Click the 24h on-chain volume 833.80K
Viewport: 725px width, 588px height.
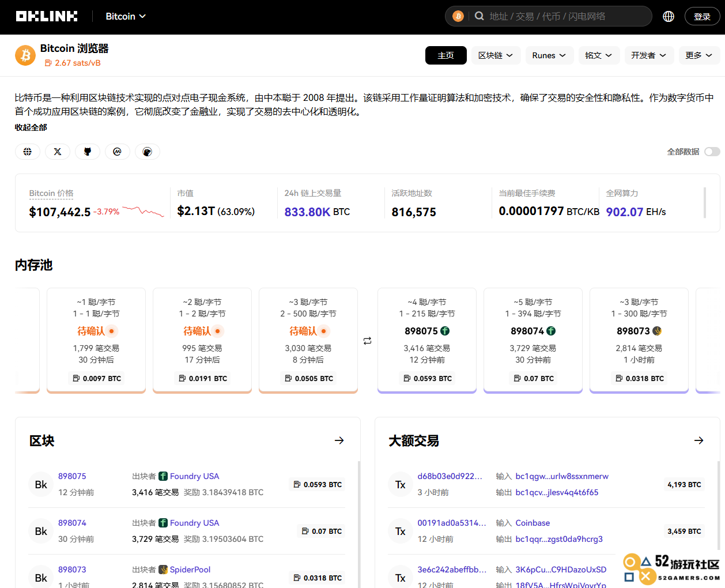tap(307, 212)
